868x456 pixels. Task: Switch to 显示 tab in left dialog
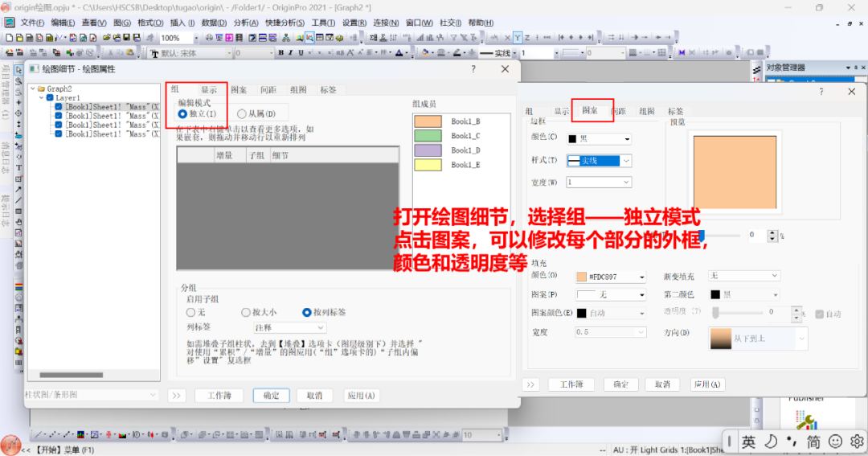point(209,90)
